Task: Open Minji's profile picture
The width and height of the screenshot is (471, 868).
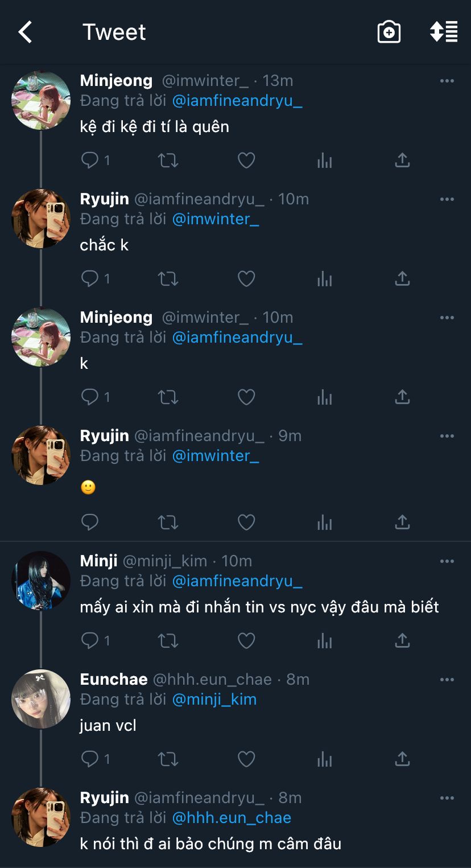Action: click(x=41, y=581)
